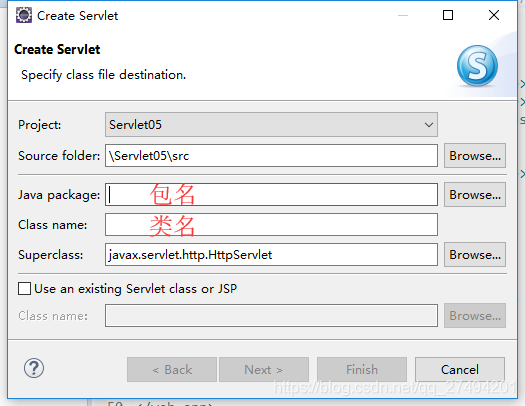This screenshot has width=525, height=406.
Task: Browse for the source folder
Action: (475, 156)
